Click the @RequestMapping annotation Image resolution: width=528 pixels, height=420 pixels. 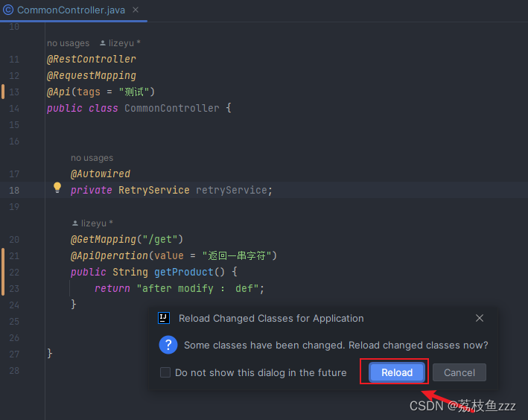coord(92,75)
